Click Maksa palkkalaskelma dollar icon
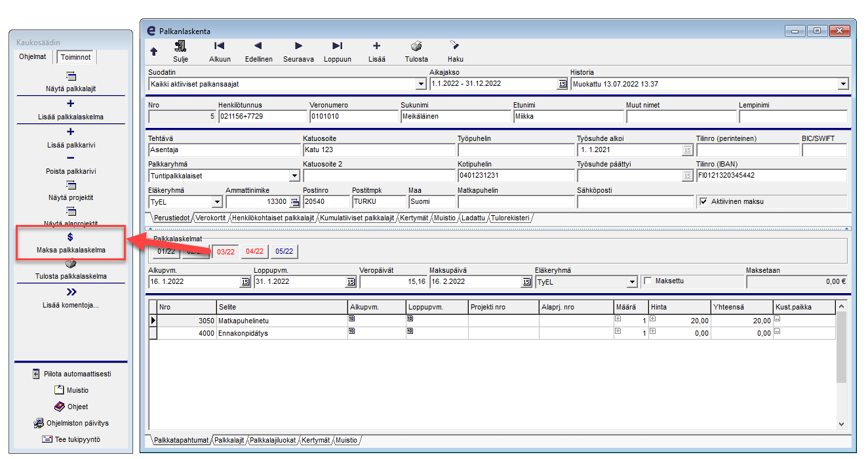 pyautogui.click(x=71, y=237)
